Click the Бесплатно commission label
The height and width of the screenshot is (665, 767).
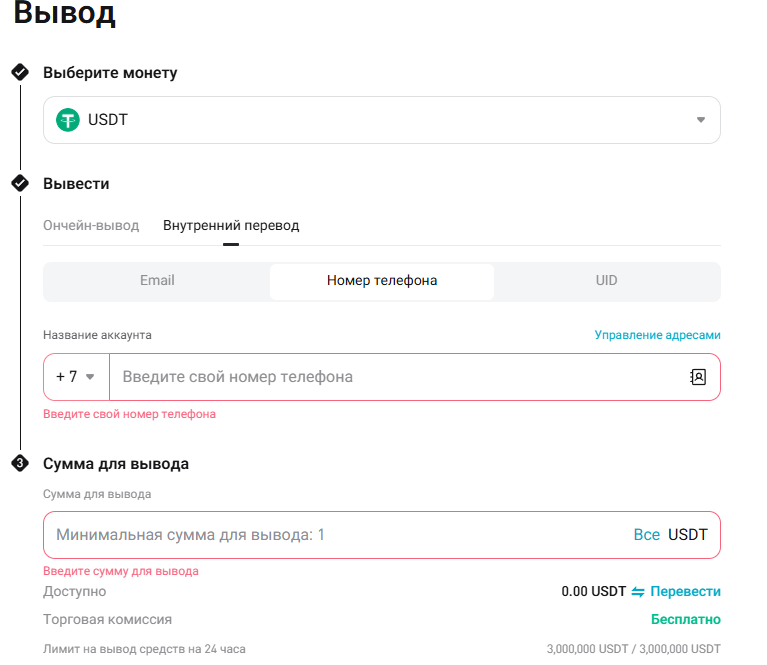click(x=686, y=619)
